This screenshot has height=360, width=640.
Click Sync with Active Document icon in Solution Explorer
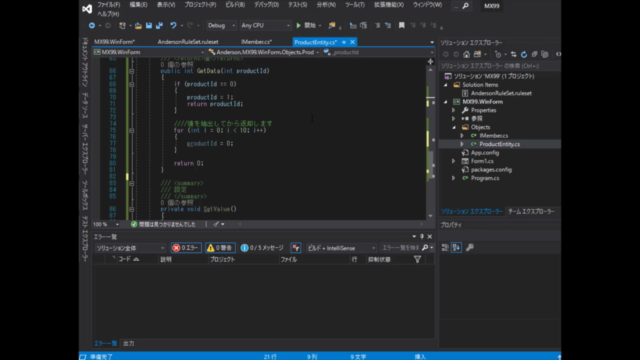tap(513, 54)
